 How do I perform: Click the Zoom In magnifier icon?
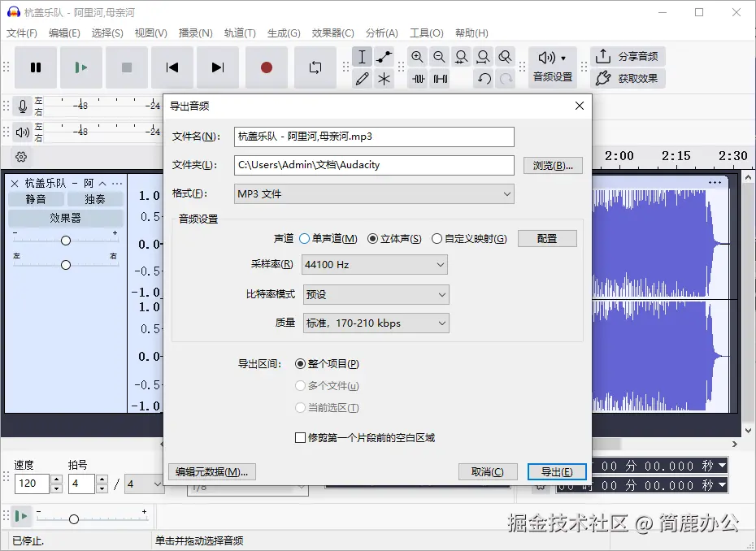(416, 57)
